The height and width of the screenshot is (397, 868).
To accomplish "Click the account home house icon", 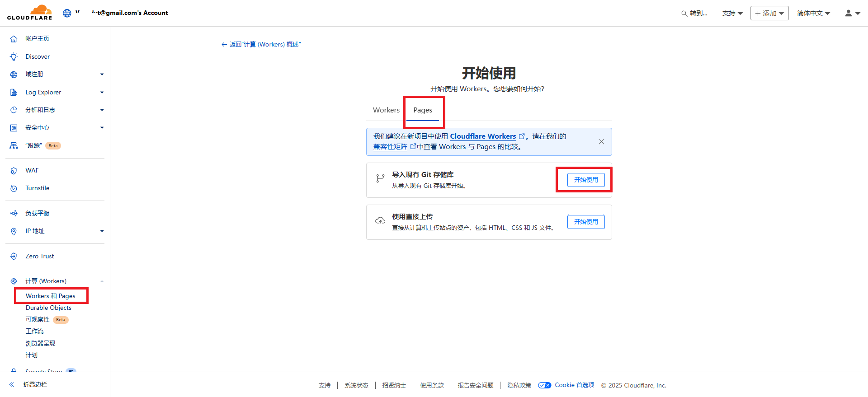I will click(14, 39).
